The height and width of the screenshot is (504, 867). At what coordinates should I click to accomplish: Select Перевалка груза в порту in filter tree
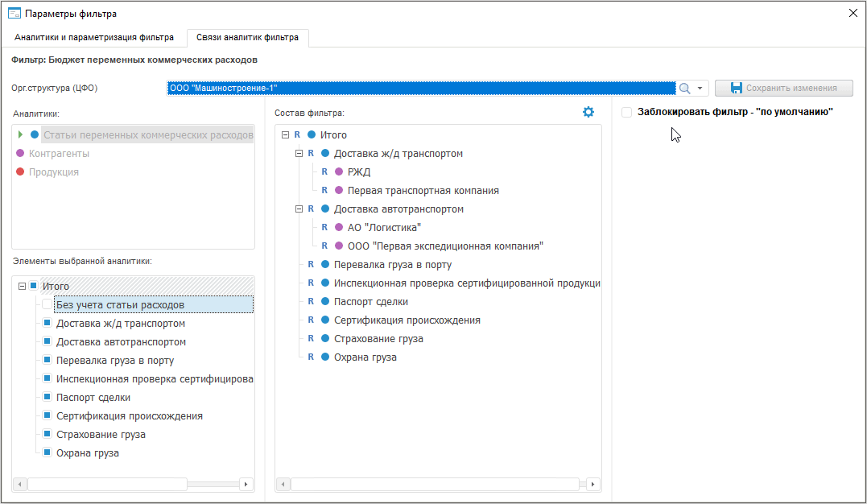pos(393,265)
